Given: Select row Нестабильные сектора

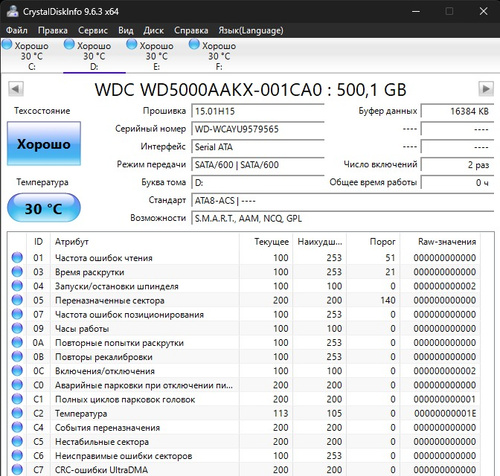Looking at the screenshot, I should click(244, 441).
